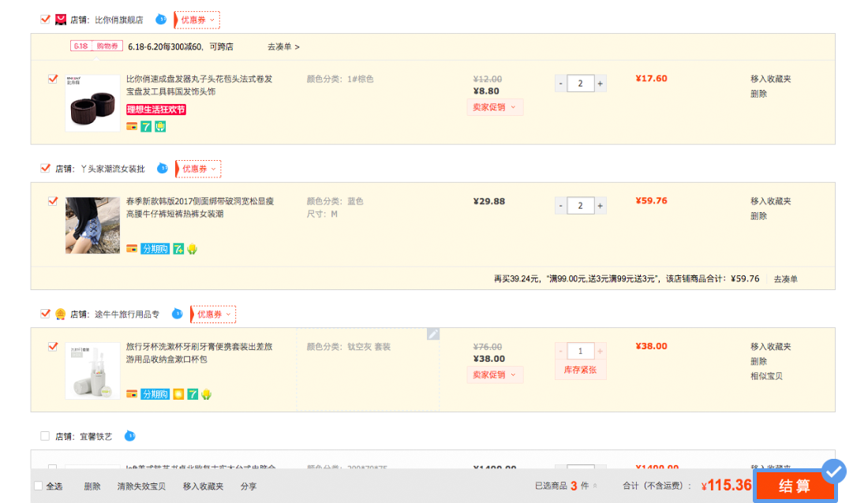The height and width of the screenshot is (503, 868).
Task: Increase the hair curler quantity with plus stepper
Action: click(601, 83)
